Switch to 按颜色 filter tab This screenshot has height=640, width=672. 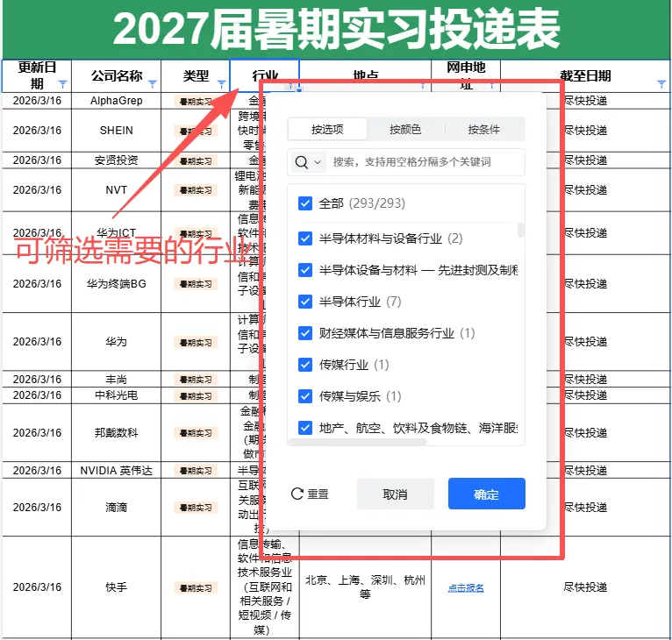coord(405,130)
